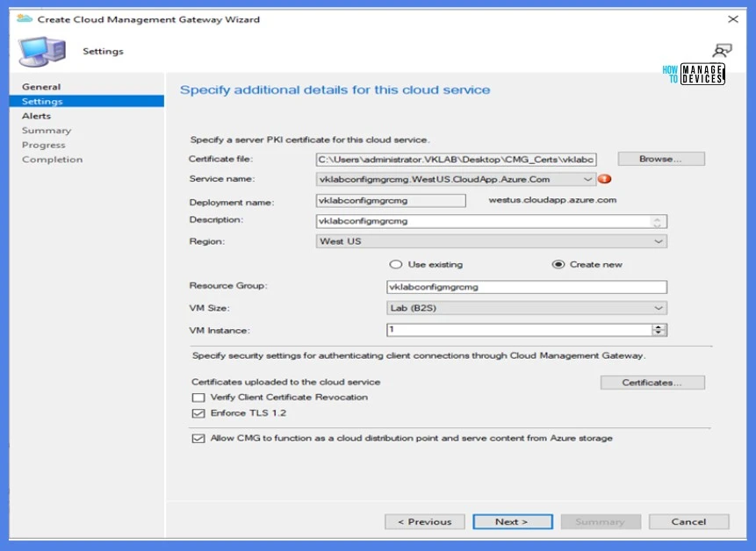This screenshot has height=551, width=756.
Task: Click the Resource Group text field
Action: [x=527, y=287]
